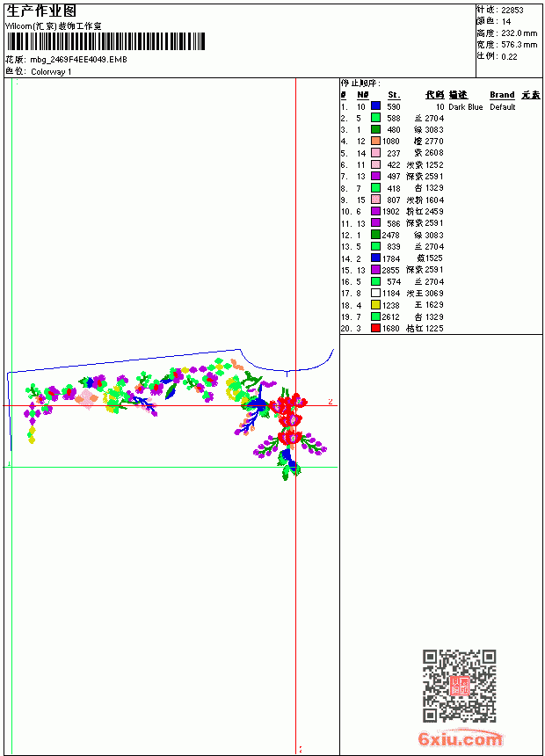Choose the red swatch in stop row 20
The height and width of the screenshot is (756, 545).
(375, 328)
